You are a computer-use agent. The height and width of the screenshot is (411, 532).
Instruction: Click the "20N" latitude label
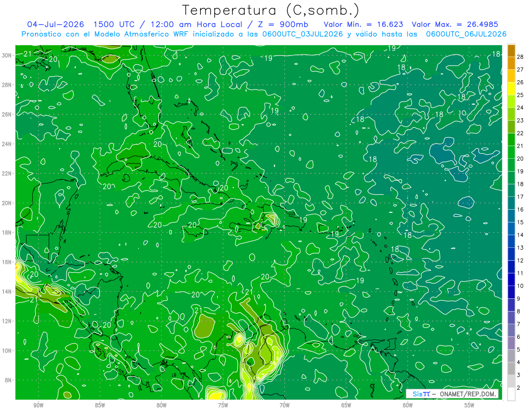click(x=7, y=203)
